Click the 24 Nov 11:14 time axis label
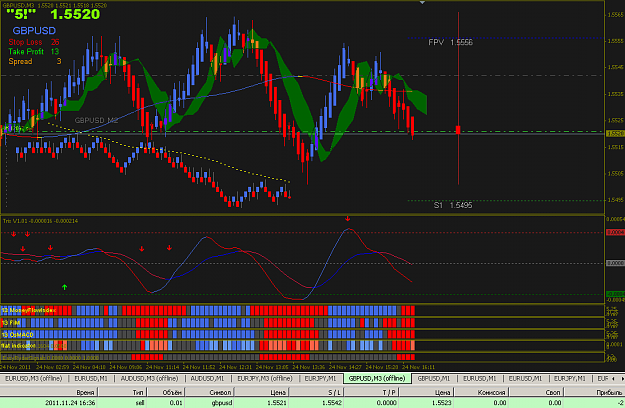 point(162,367)
